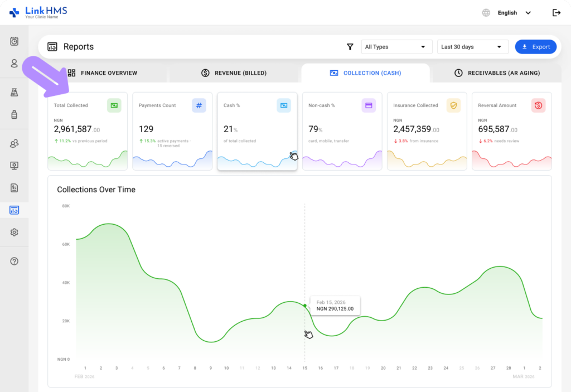571x392 pixels.
Task: Click the Cash % value 21
Action: [230, 129]
